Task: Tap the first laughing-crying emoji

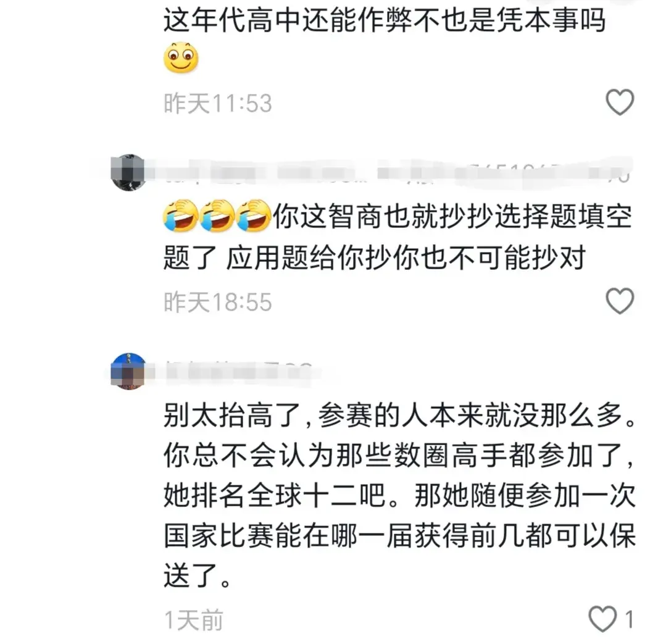Action: [x=180, y=215]
